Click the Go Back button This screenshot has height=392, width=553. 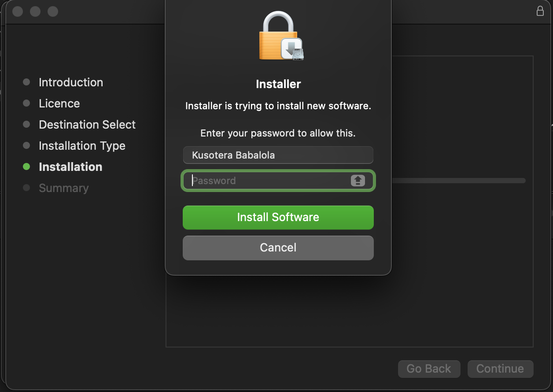(x=429, y=369)
